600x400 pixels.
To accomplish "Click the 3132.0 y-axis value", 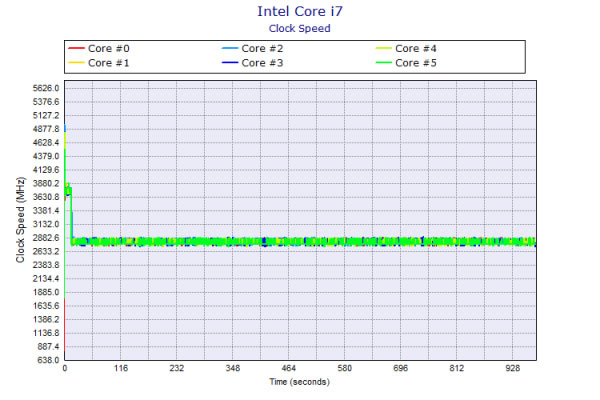I will [x=46, y=224].
